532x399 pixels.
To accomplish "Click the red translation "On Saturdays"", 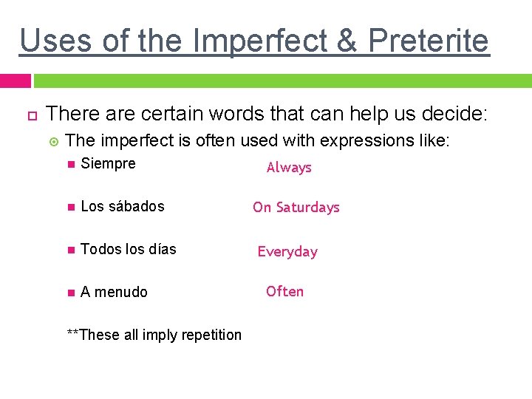I will click(x=296, y=208).
